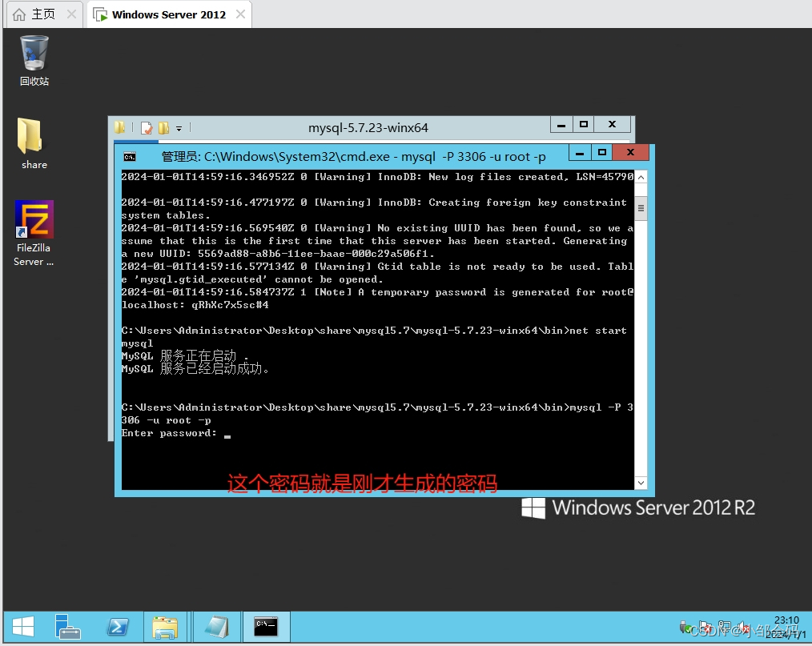Viewport: 812px width, 646px height.
Task: Open File Explorer taskbar icon
Action: click(165, 627)
